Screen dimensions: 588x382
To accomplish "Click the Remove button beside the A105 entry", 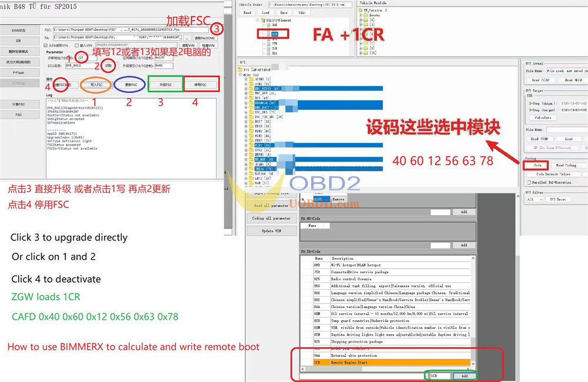I will click(338, 199).
